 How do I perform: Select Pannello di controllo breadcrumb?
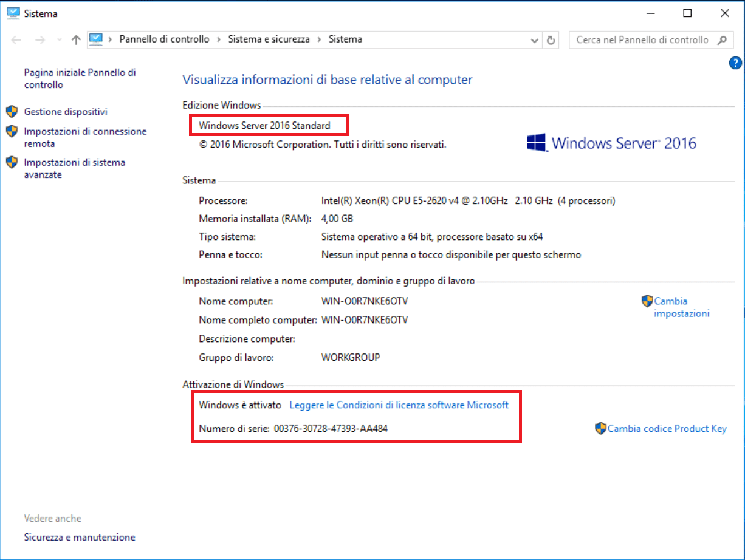[x=164, y=39]
